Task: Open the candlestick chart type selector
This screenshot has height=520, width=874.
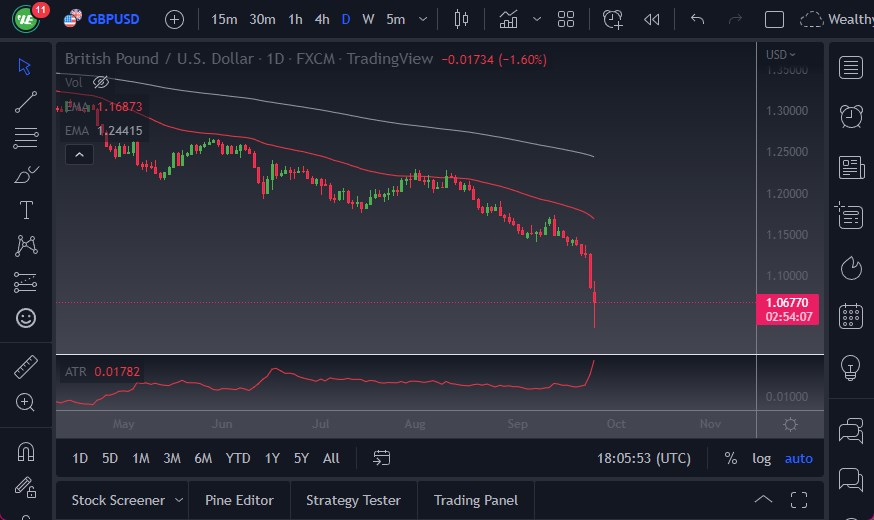Action: click(x=461, y=19)
